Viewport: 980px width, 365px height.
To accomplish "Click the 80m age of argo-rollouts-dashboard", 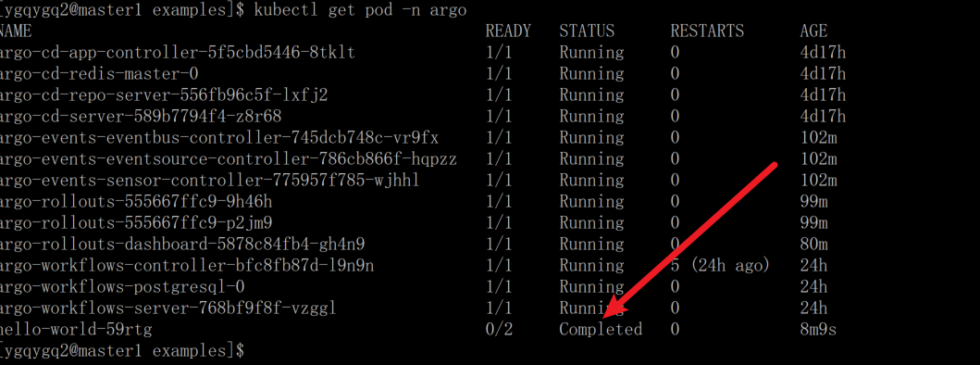I will tap(813, 245).
